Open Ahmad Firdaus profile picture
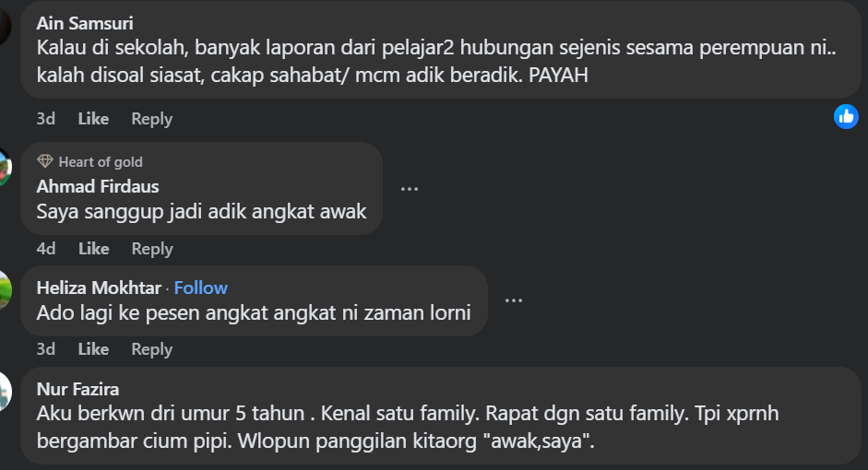The image size is (868, 470). [5, 168]
